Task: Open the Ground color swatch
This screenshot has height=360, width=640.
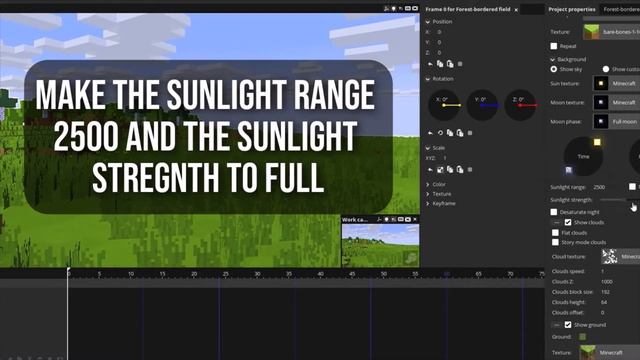Action: pyautogui.click(x=582, y=337)
